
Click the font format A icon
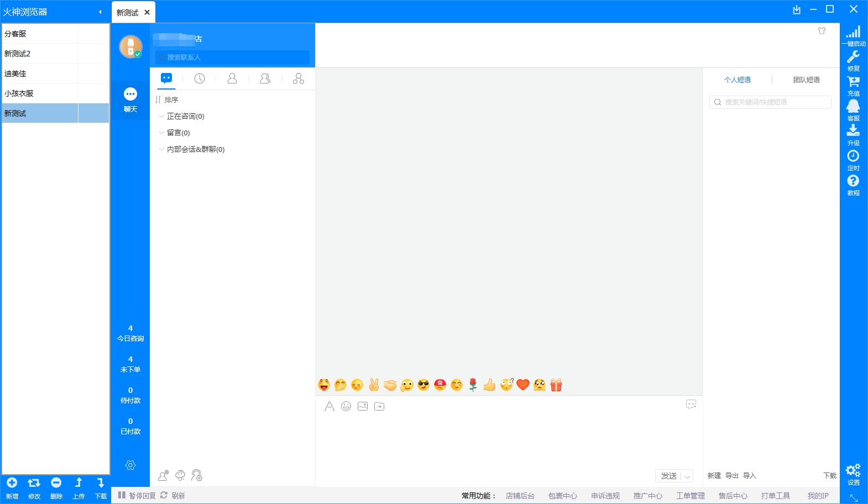330,406
